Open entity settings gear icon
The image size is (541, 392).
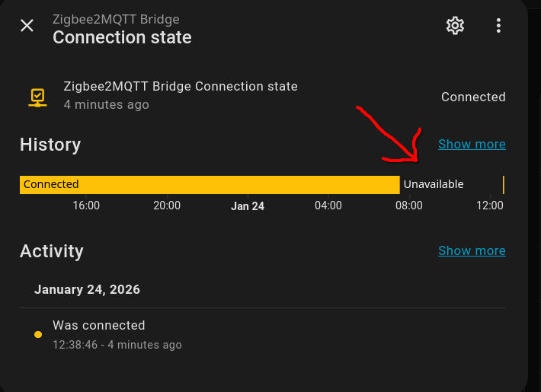(x=455, y=26)
